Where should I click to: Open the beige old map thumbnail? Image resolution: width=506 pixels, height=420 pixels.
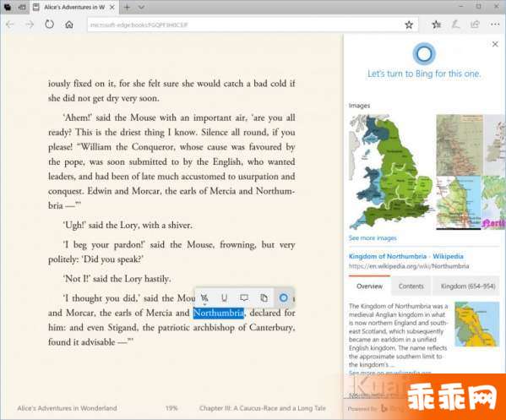pyautogui.click(x=460, y=145)
